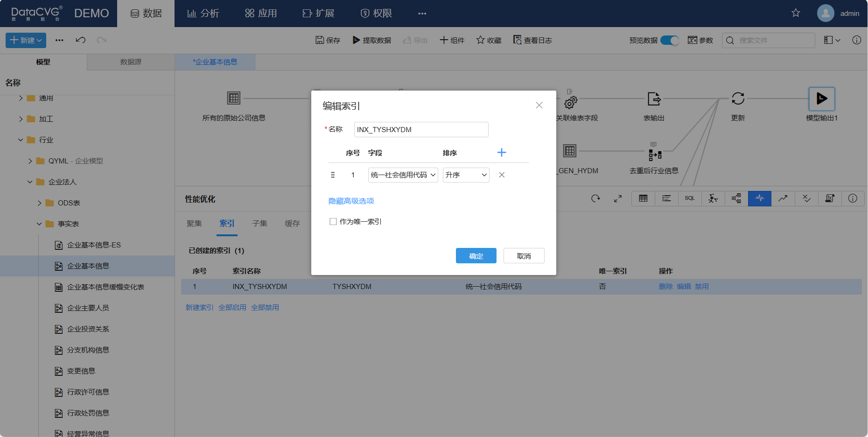The height and width of the screenshot is (437, 868).
Task: Open more options next to 新建
Action: click(x=59, y=40)
